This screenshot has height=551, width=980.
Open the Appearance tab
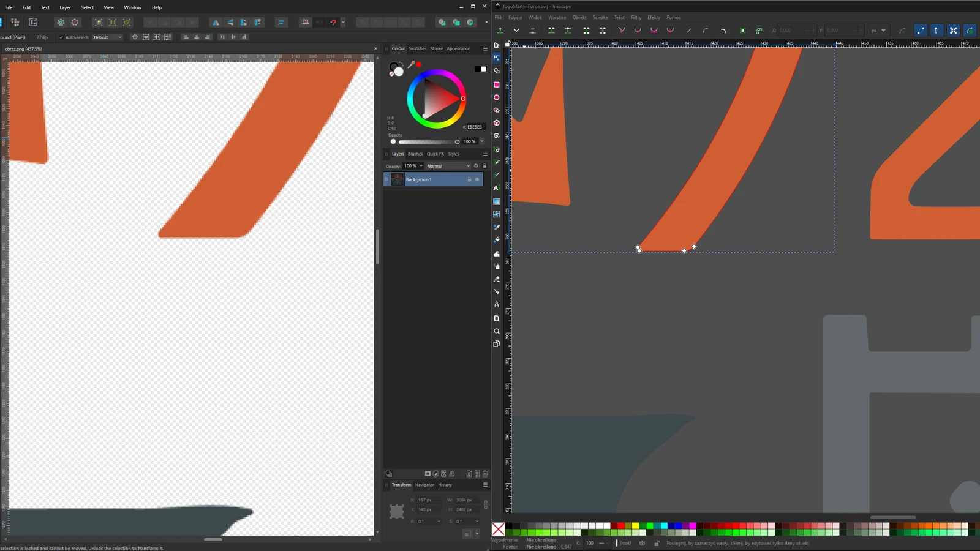(458, 48)
